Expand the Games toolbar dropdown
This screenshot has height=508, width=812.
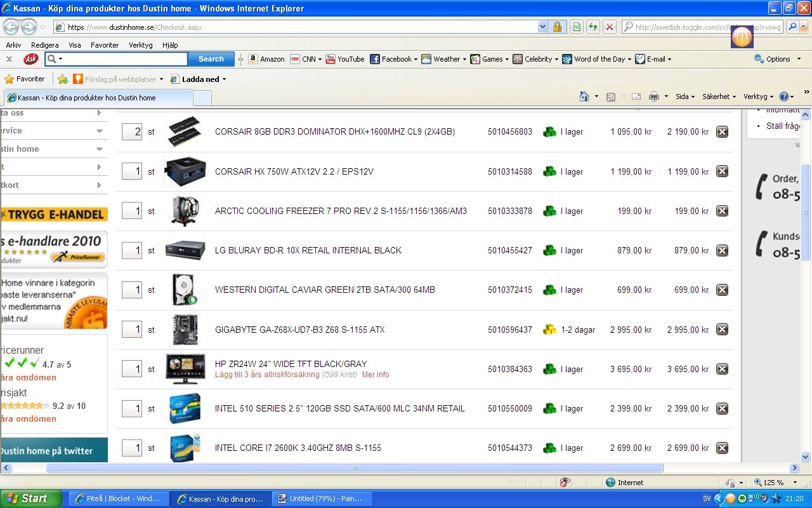tap(507, 59)
